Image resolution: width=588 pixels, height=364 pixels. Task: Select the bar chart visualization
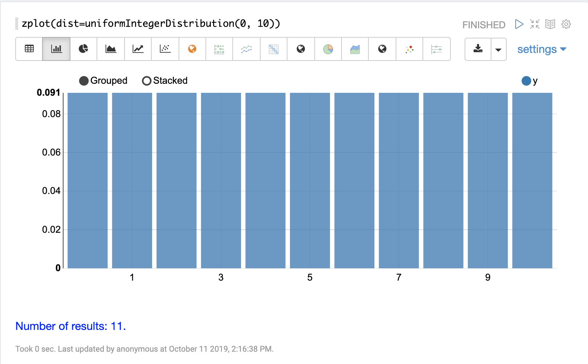point(56,49)
